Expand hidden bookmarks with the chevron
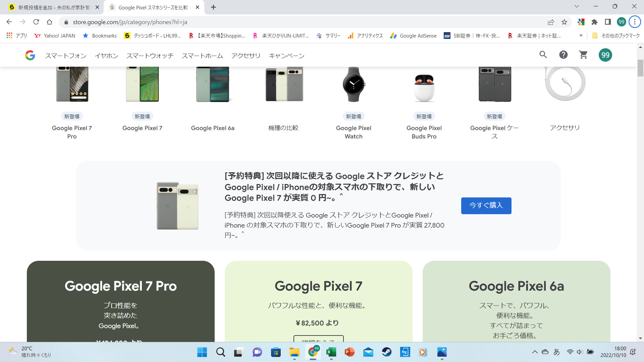Viewport: 644px width, 362px height. 581,35
